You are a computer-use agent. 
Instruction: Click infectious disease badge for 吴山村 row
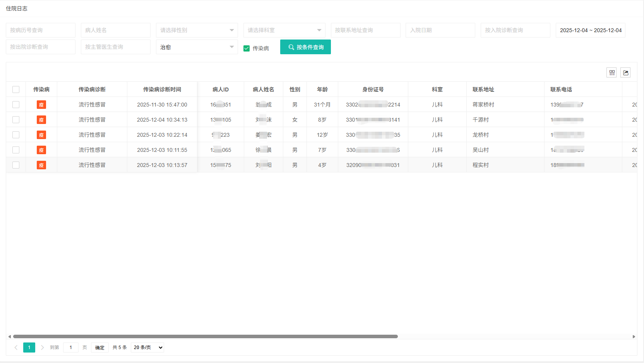[41, 150]
